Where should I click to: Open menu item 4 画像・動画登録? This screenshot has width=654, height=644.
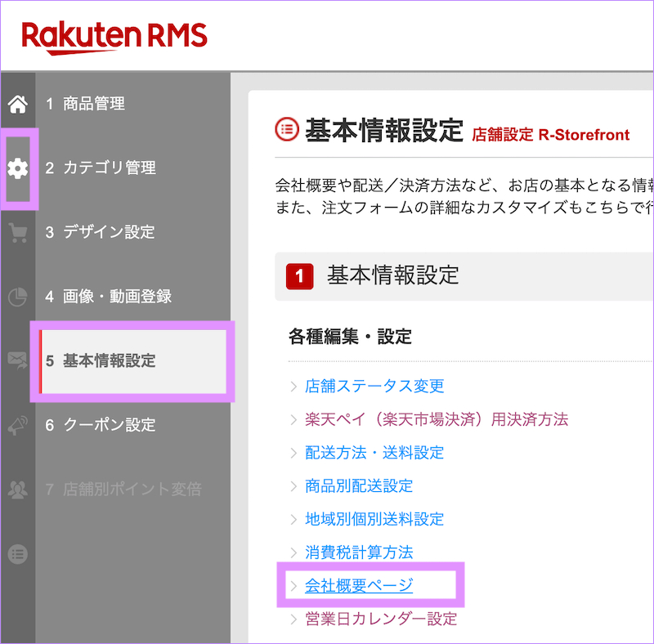(x=109, y=297)
